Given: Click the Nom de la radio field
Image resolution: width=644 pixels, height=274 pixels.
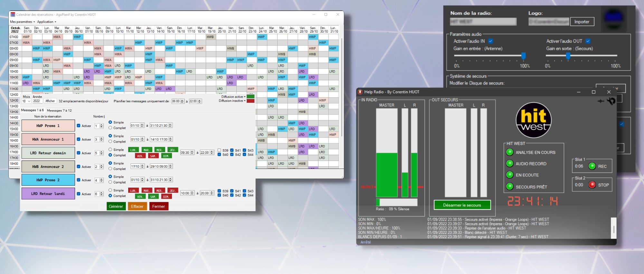Looking at the screenshot, I should coord(483,22).
